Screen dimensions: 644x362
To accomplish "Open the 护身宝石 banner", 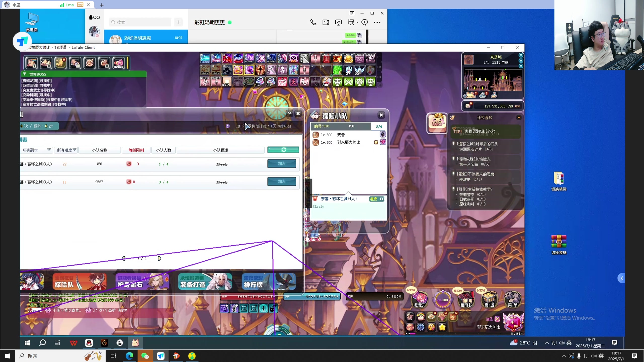I will point(142,281).
